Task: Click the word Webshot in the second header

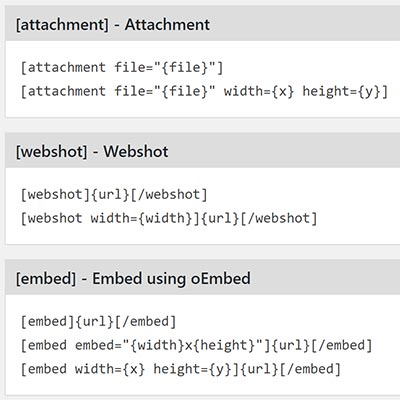Action: click(136, 152)
